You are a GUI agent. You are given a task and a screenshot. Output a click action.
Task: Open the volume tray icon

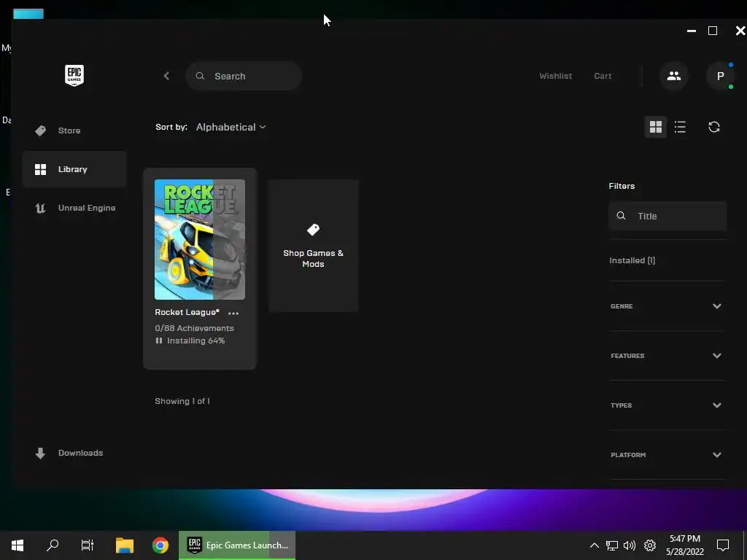pos(630,545)
